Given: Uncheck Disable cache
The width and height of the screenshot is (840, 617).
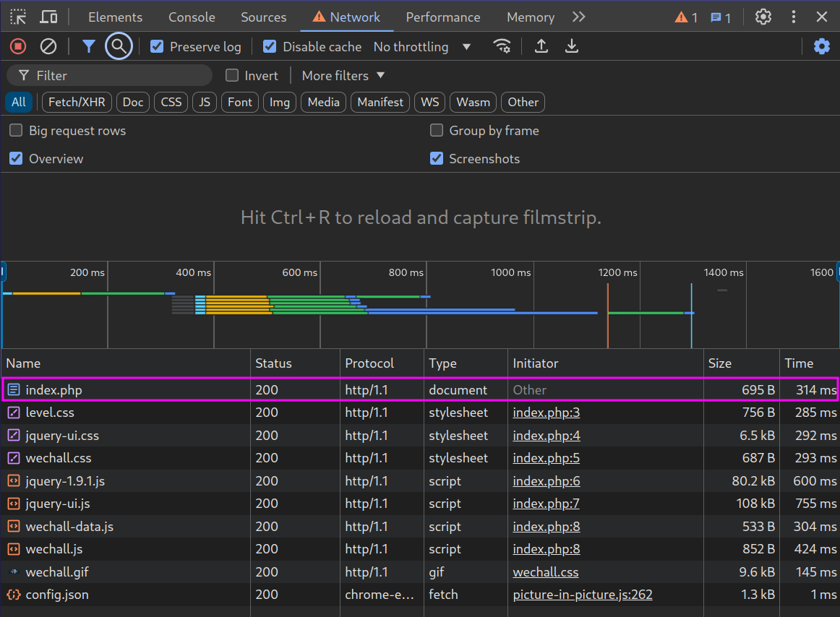Looking at the screenshot, I should 270,46.
